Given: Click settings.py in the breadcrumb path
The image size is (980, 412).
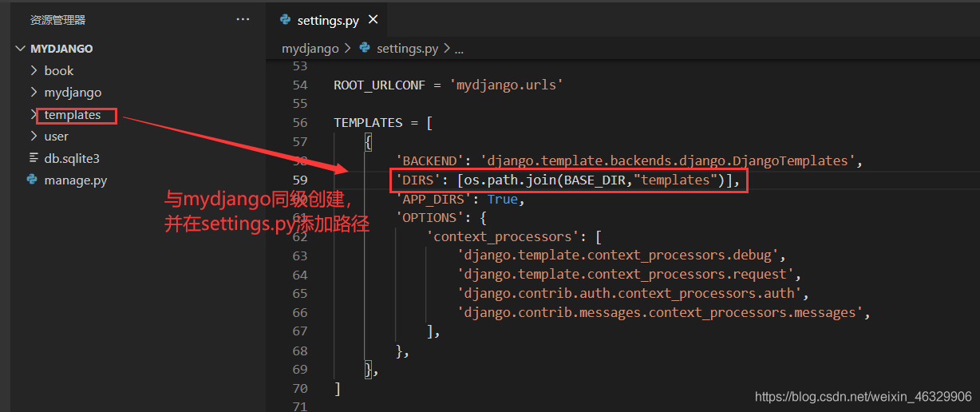Looking at the screenshot, I should coord(407,48).
